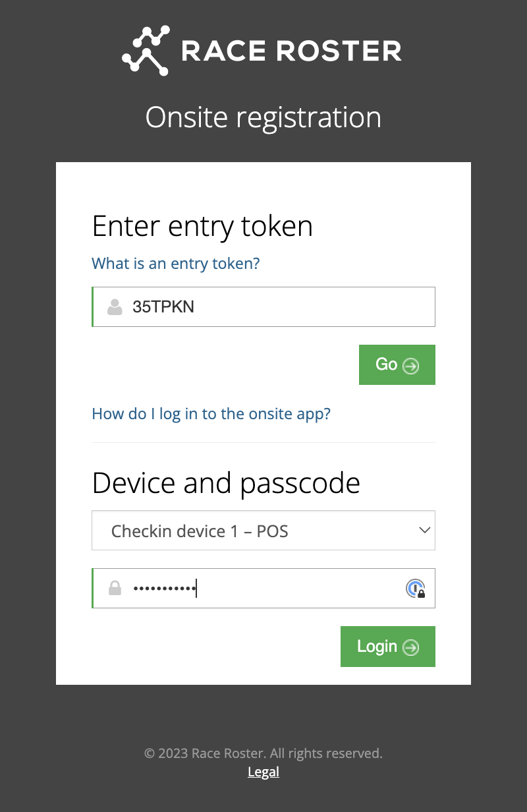
Task: Follow the Legal link in the footer
Action: (263, 772)
